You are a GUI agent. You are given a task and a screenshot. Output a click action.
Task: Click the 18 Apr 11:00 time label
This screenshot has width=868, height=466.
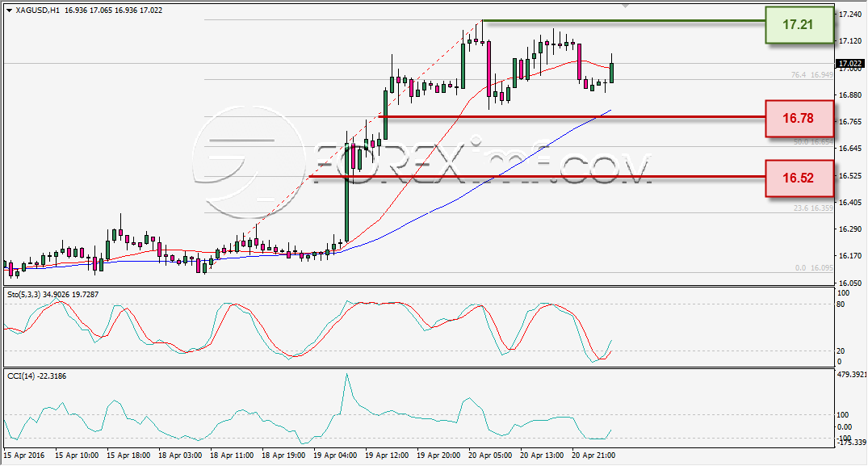[x=232, y=456]
